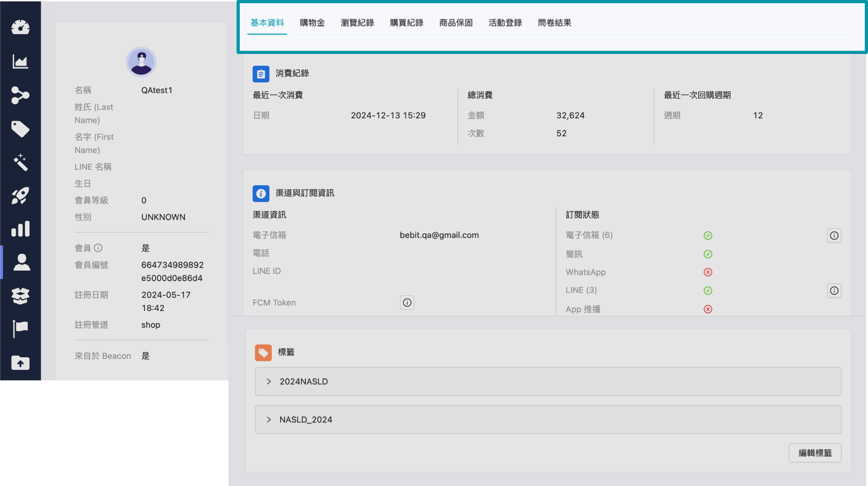Screen dimensions: 868x486
Task: Open the dashboard gauge icon in sidebar
Action: click(20, 27)
